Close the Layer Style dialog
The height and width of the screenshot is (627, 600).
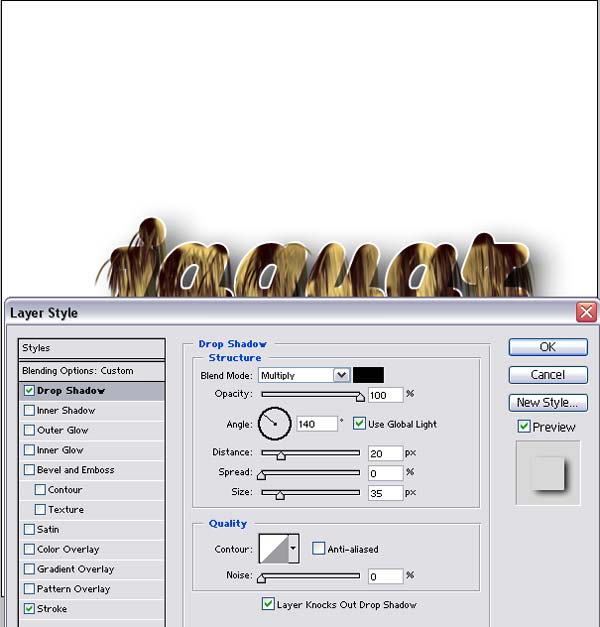coord(586,312)
